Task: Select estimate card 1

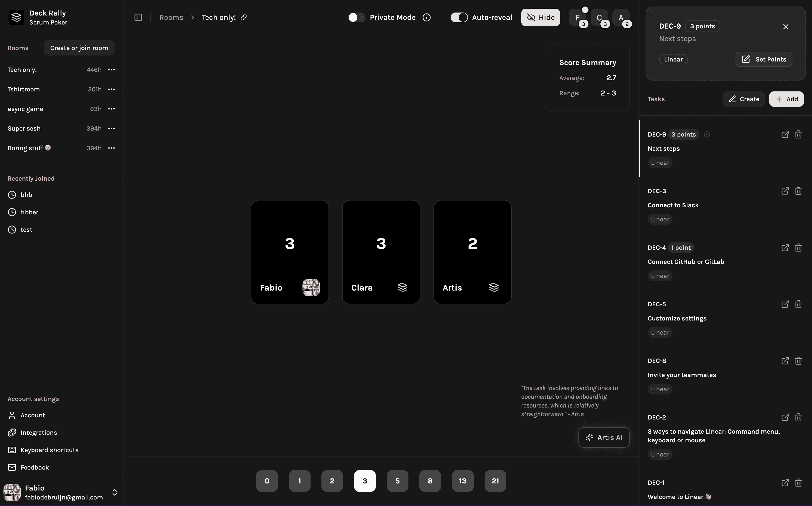Action: [x=300, y=481]
